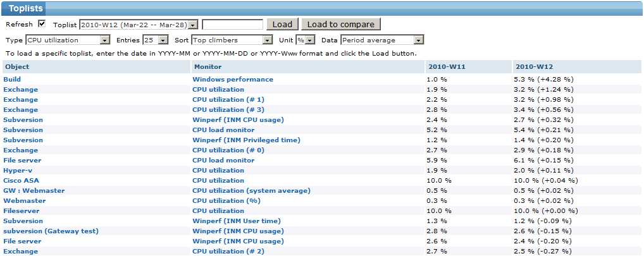Viewport: 644px width, 256px height.
Task: Toggle the Refresh checkbox
Action: (x=42, y=24)
